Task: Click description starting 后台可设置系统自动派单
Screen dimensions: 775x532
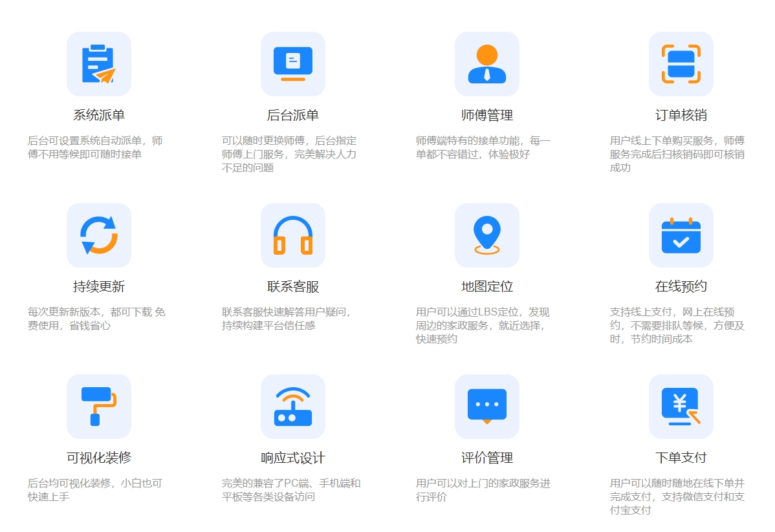Action: (x=95, y=147)
